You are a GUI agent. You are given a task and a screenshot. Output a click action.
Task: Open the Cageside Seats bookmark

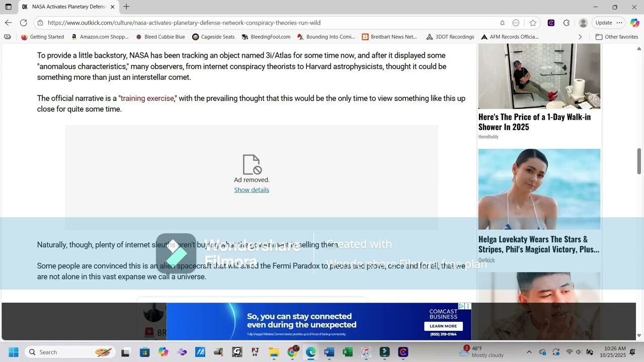pyautogui.click(x=213, y=37)
